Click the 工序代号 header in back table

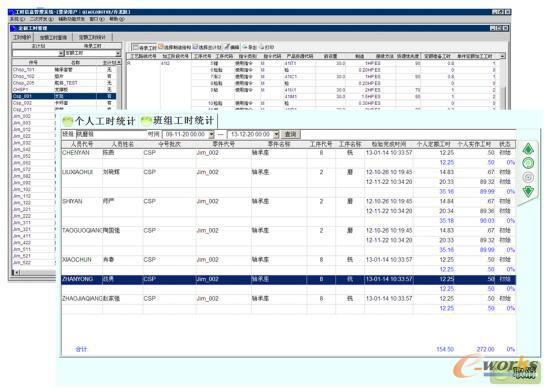coord(202,56)
